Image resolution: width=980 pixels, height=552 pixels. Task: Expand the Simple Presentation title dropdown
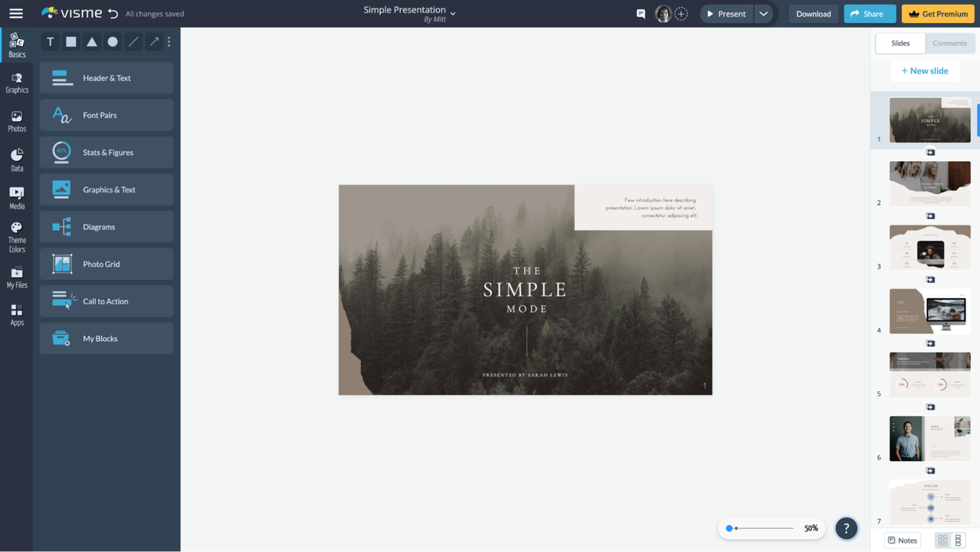(453, 13)
